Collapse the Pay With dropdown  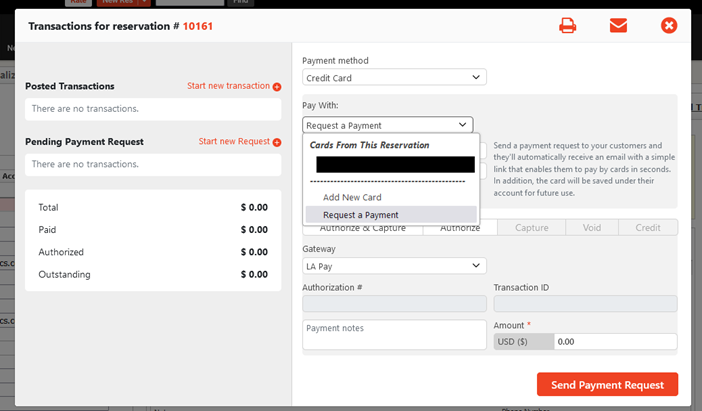coord(387,125)
